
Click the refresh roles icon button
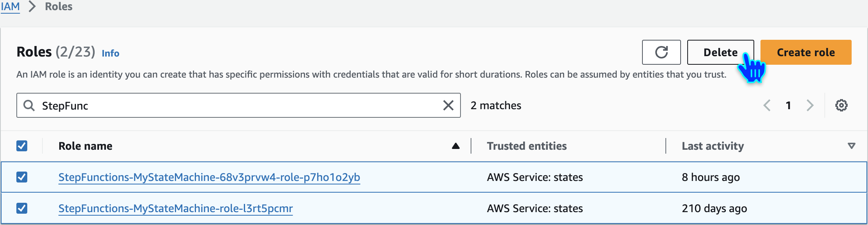click(x=661, y=52)
